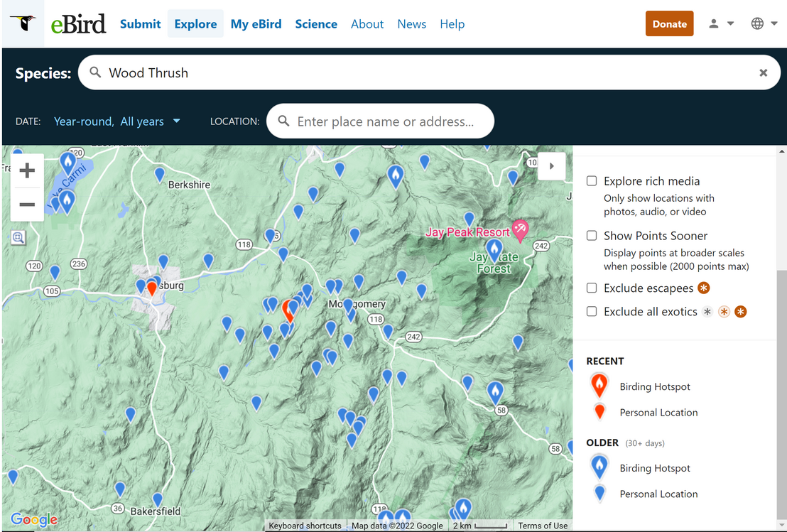Click the Donate button

coord(669,23)
